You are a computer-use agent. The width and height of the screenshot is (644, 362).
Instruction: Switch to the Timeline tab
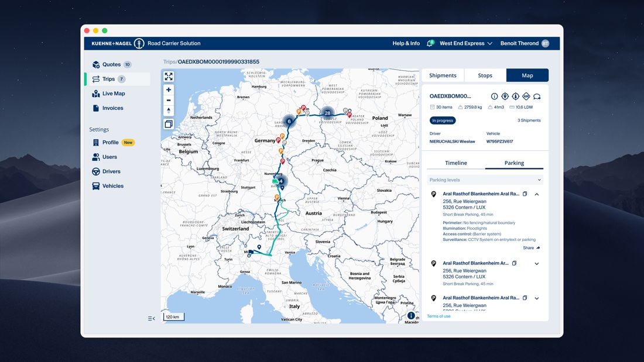(x=456, y=163)
